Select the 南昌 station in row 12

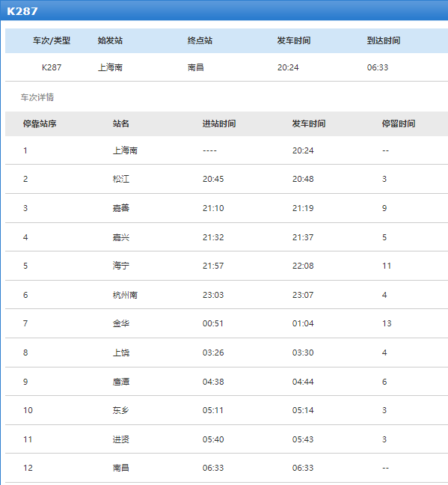click(x=121, y=468)
